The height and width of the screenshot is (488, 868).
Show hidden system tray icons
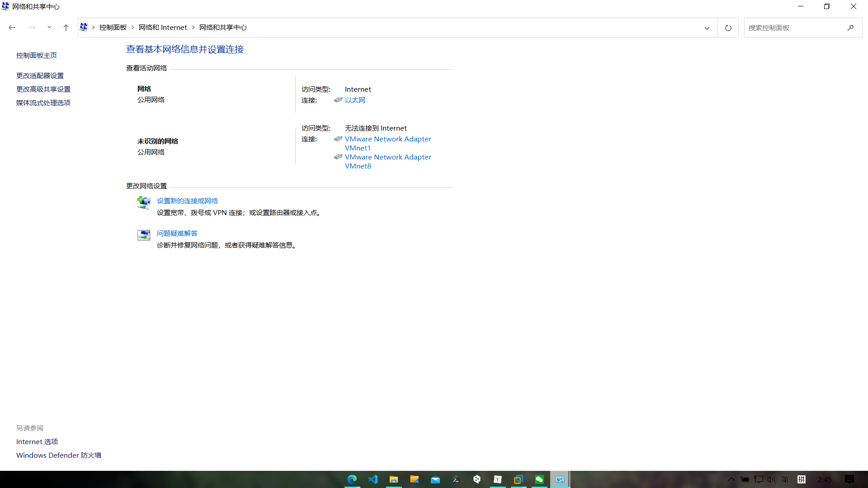point(731,479)
